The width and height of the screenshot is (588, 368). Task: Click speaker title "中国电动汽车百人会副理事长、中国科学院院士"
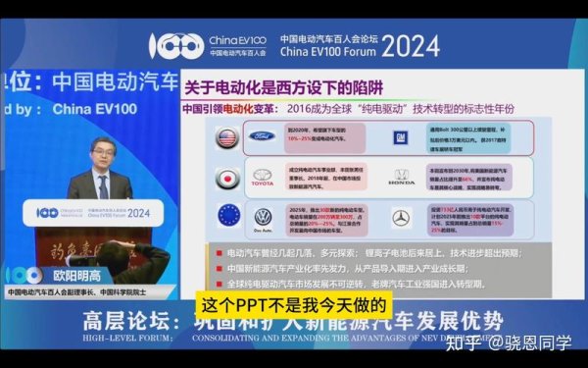pos(76,292)
